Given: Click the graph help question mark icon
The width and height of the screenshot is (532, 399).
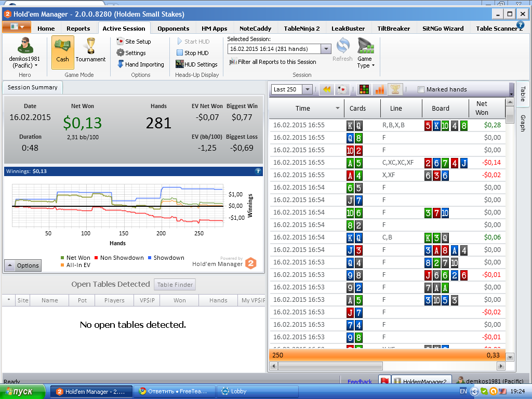Looking at the screenshot, I should tap(258, 171).
